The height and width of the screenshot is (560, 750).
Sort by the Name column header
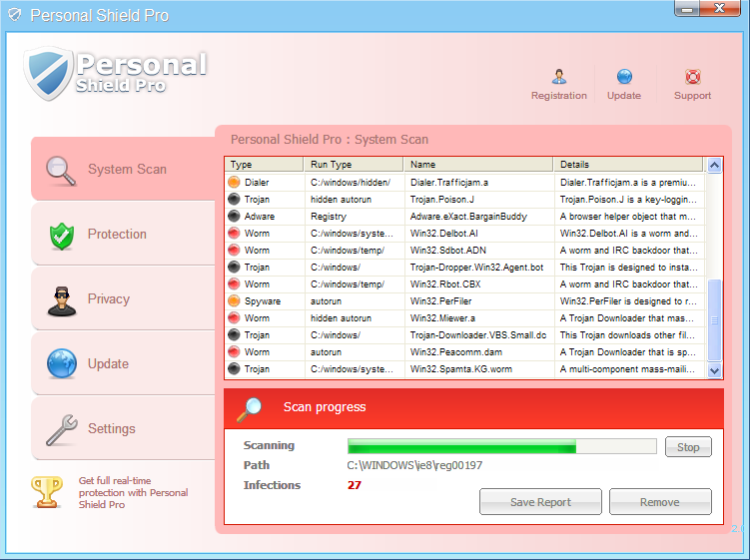[x=478, y=165]
